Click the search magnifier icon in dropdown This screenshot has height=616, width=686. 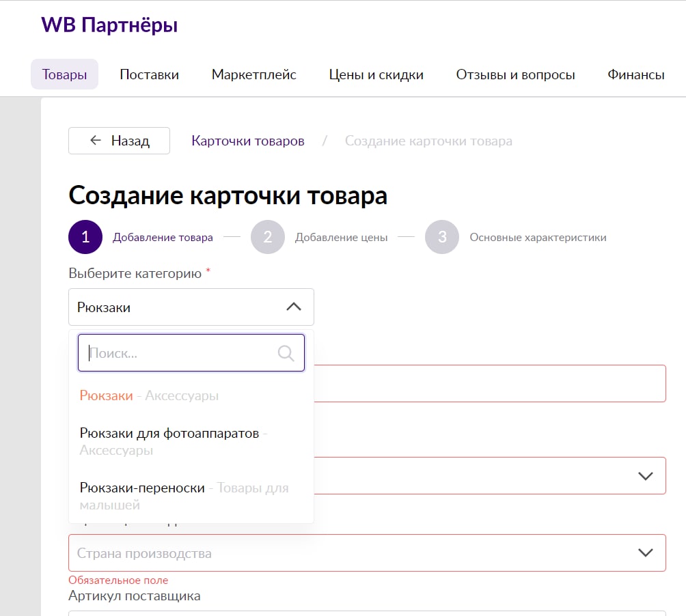pos(286,353)
